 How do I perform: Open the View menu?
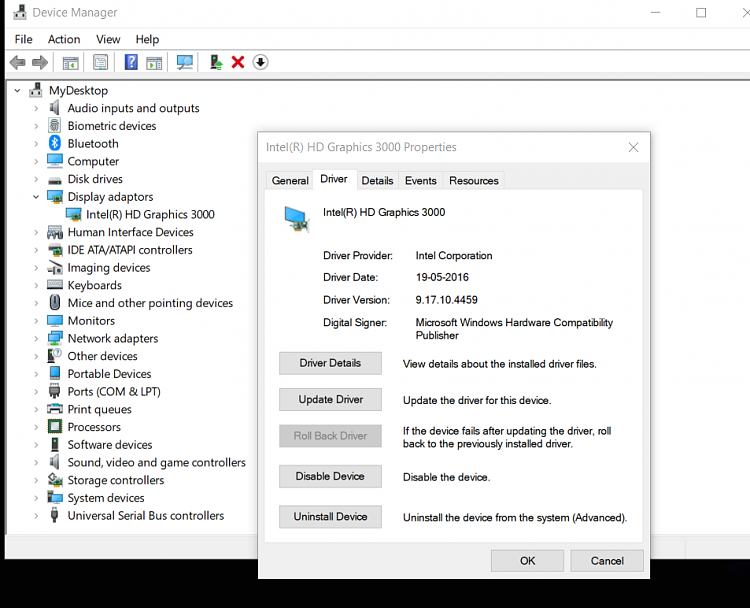click(108, 39)
